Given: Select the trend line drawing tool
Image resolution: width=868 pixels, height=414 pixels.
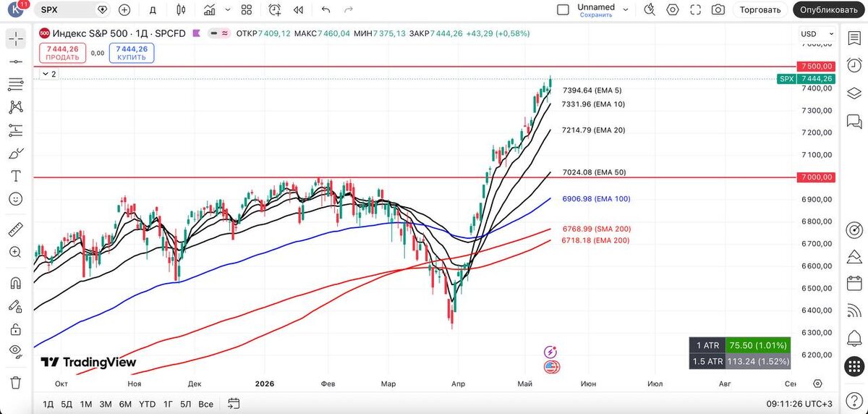Looking at the screenshot, I should coord(16,62).
